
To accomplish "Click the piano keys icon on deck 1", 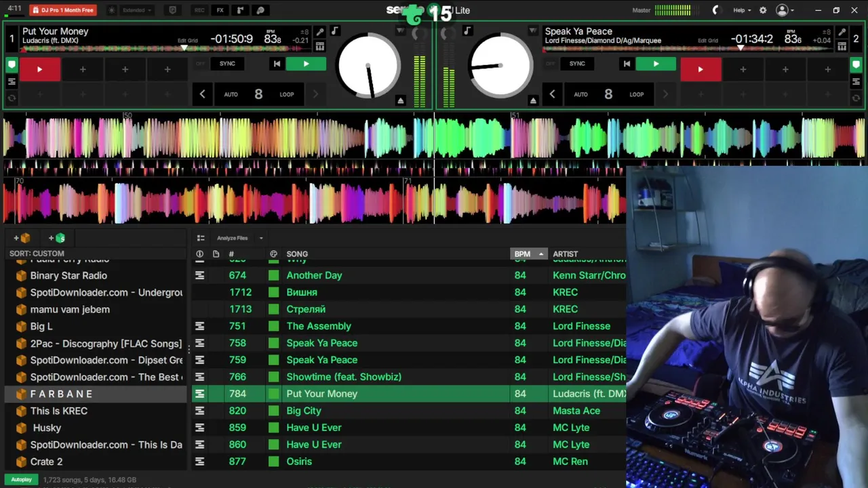I will [x=319, y=46].
